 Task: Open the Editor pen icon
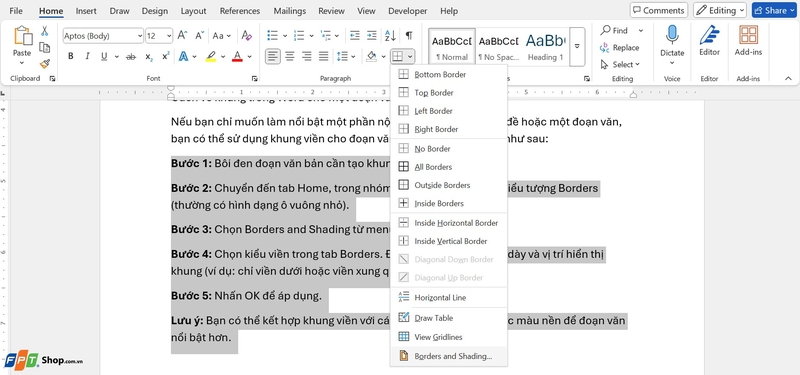point(709,35)
